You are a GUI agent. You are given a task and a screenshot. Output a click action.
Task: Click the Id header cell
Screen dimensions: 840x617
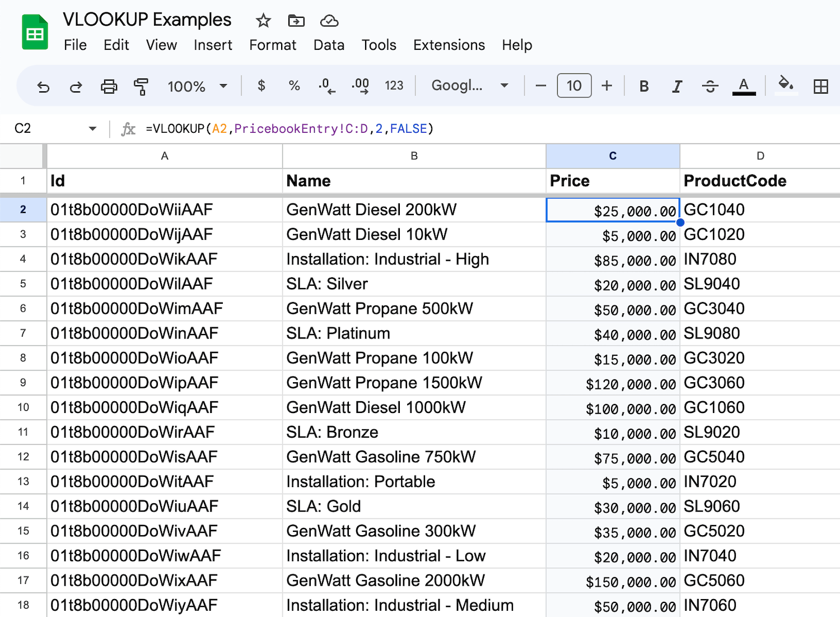tap(165, 181)
